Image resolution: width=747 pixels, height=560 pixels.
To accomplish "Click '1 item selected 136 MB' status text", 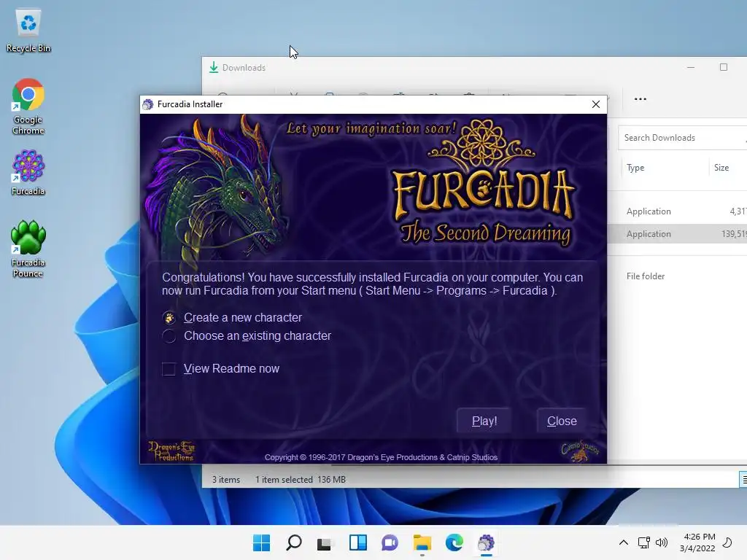I will (300, 480).
